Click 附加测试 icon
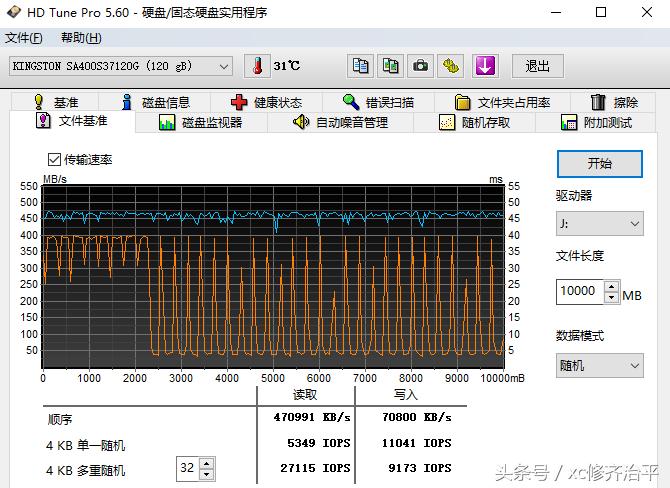Screen dimensions: 670x488 tap(569, 123)
